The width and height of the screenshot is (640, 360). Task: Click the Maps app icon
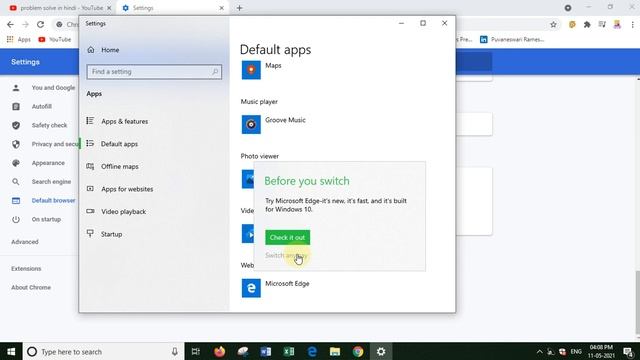click(251, 70)
